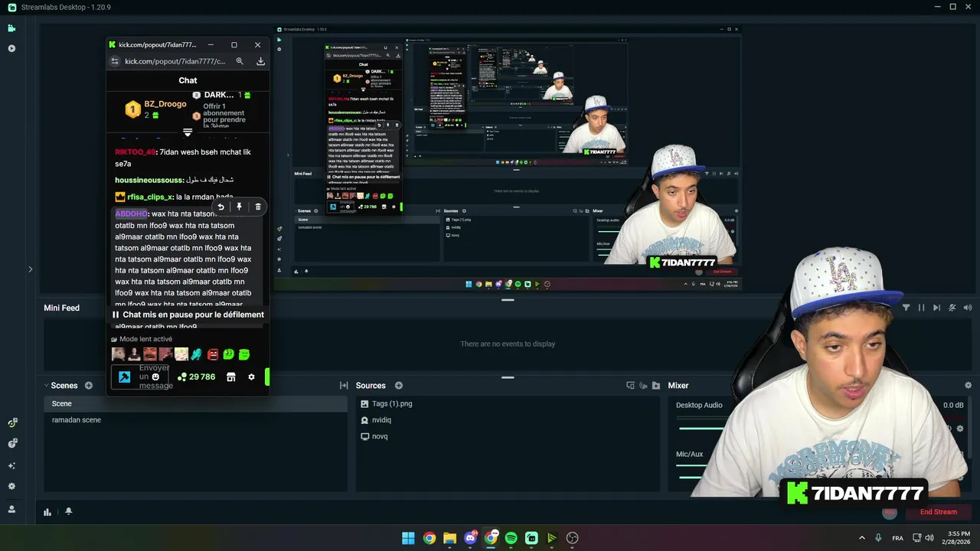Select the Tags (1).png source
The image size is (980, 551).
coord(392,403)
